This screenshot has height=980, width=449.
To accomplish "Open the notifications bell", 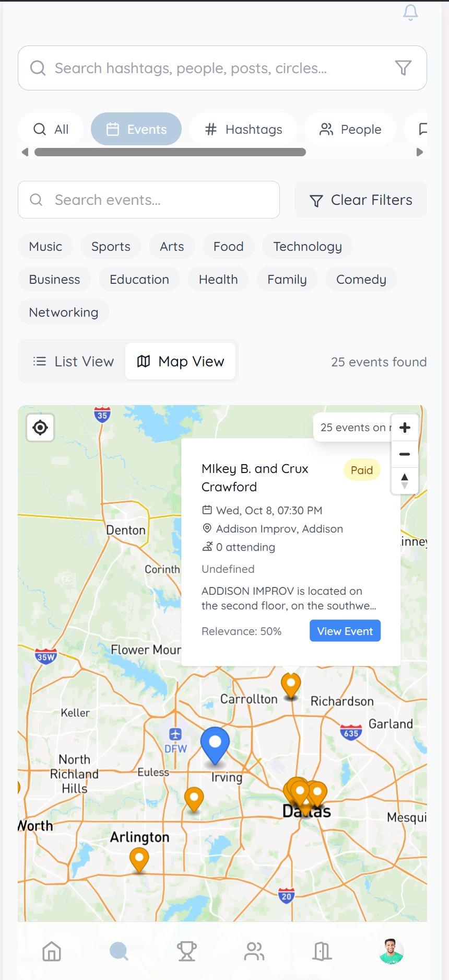I will pos(410,13).
